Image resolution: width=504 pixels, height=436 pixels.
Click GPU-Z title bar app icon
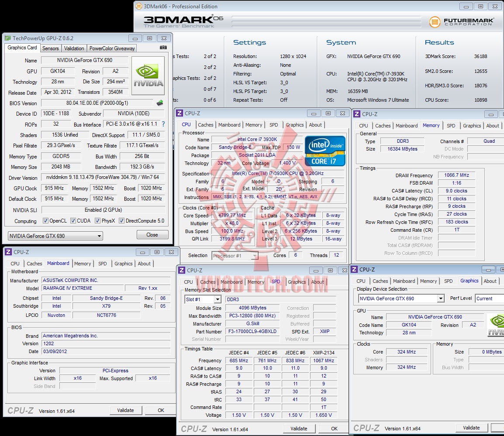point(8,38)
